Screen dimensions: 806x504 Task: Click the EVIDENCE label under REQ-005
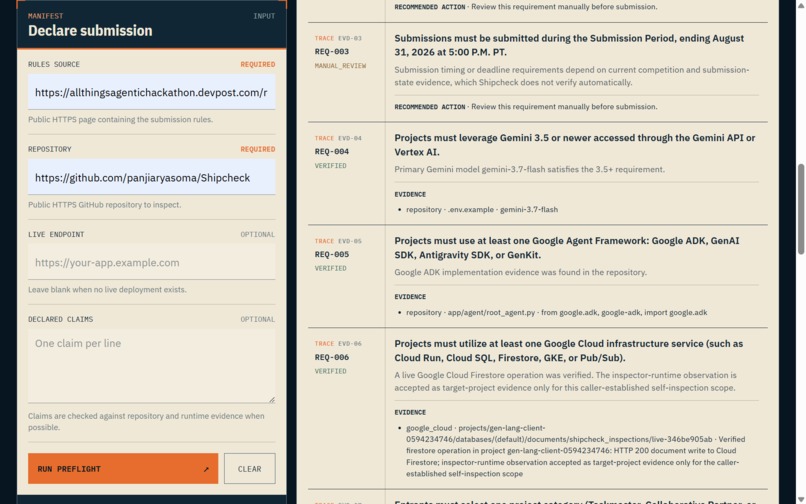click(x=410, y=297)
